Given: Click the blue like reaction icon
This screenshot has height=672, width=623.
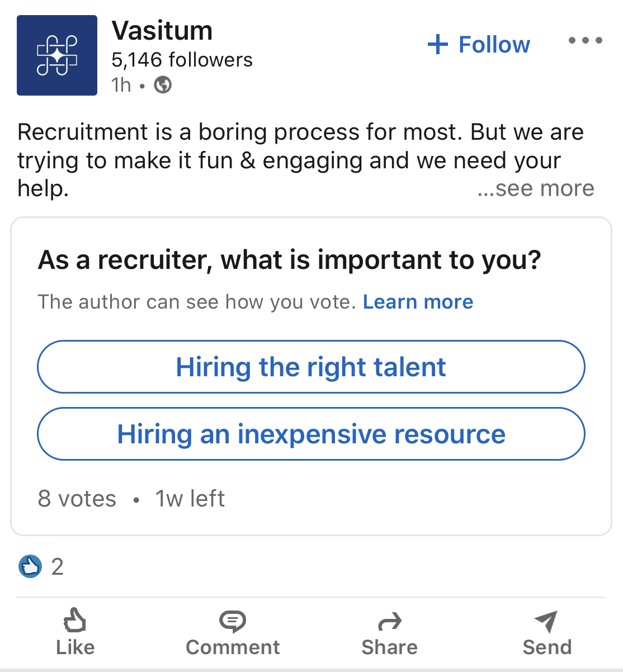Looking at the screenshot, I should (30, 566).
